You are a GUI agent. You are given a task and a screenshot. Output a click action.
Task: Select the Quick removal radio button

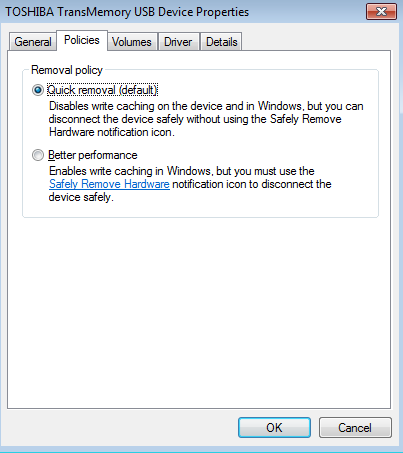pos(38,90)
